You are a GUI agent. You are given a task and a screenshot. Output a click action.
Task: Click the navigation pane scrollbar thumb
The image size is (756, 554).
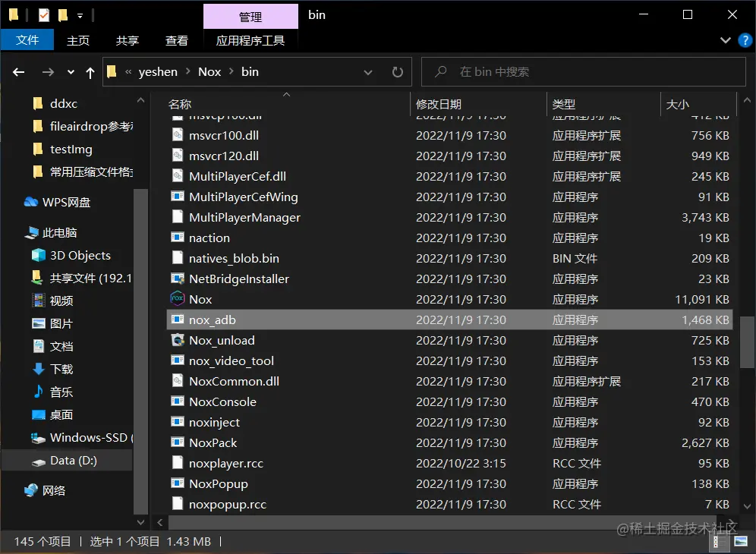140,351
